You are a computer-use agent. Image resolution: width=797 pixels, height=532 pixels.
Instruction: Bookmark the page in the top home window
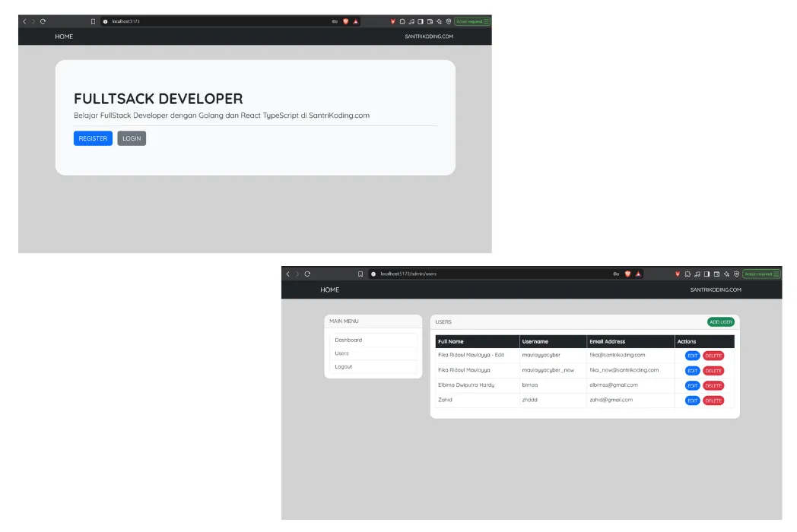pos(93,21)
